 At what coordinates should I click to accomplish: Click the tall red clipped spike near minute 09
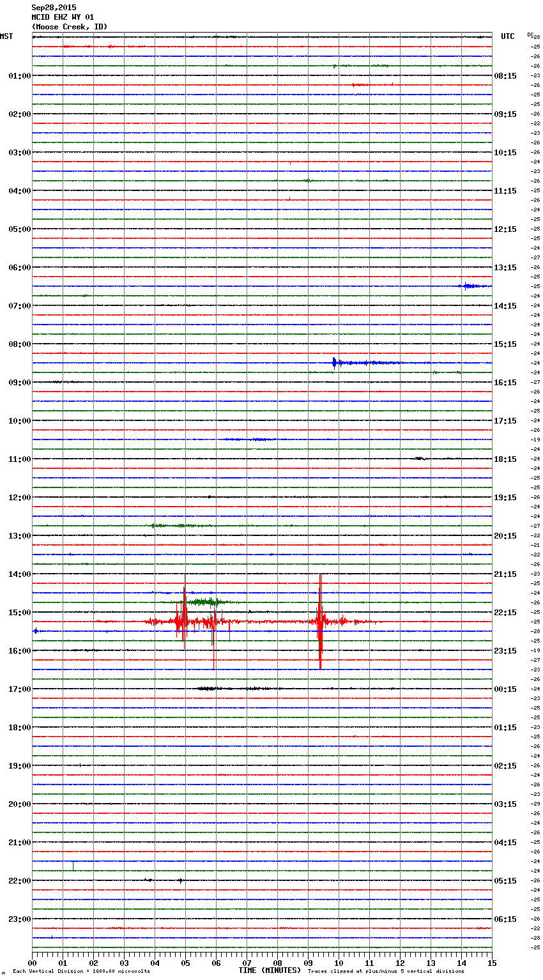coord(320,622)
